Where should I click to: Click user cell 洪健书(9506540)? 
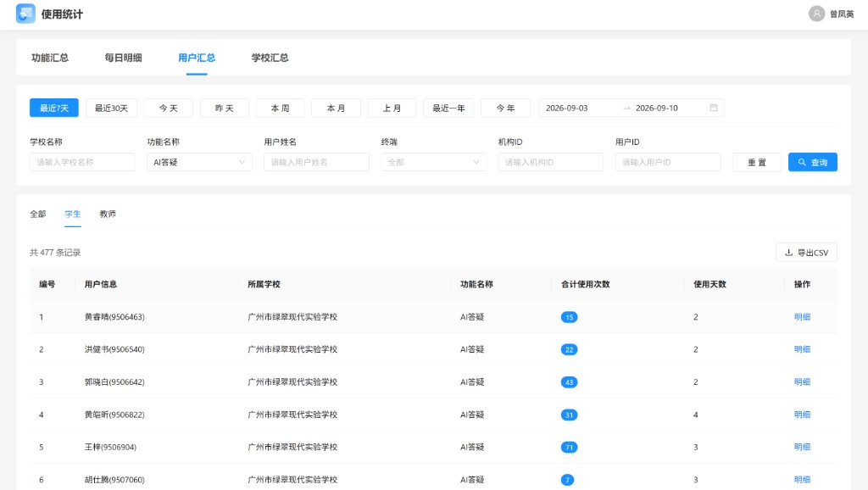[x=114, y=349]
